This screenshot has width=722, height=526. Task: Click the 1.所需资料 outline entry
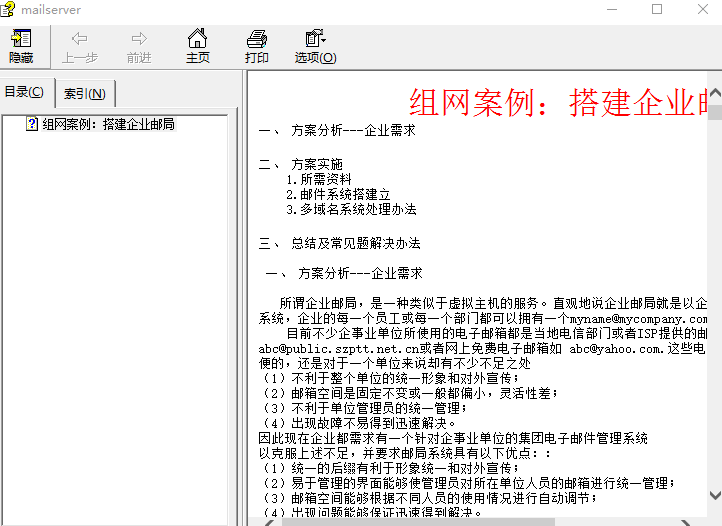[x=318, y=180]
